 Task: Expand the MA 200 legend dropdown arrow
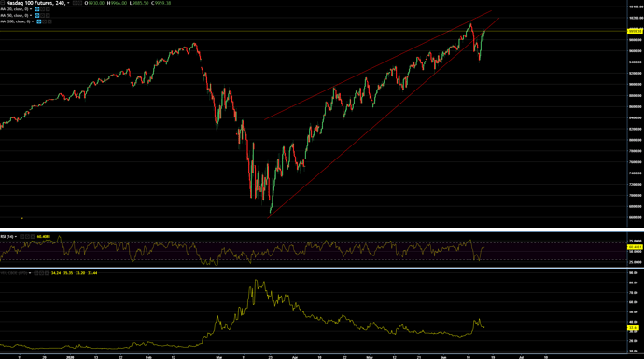coord(33,21)
